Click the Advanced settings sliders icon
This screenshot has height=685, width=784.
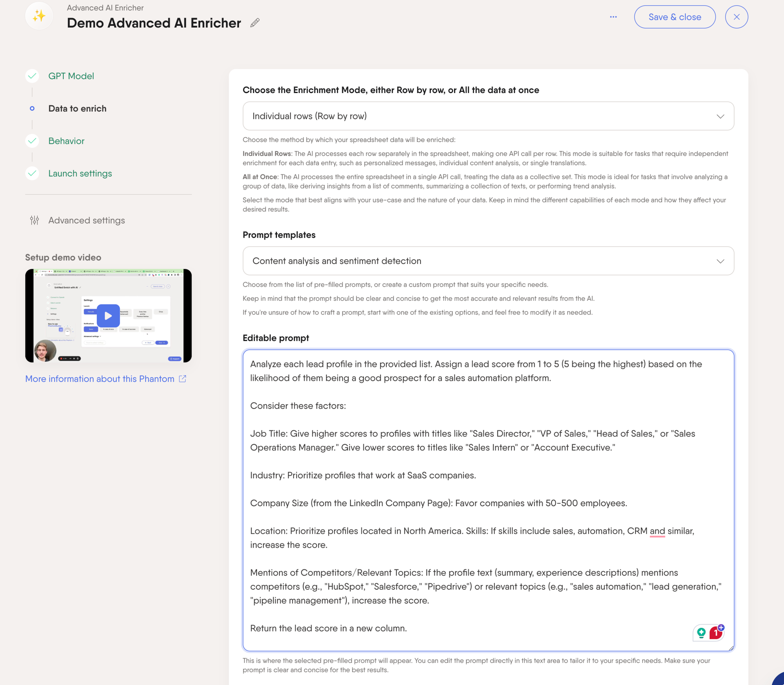point(34,220)
